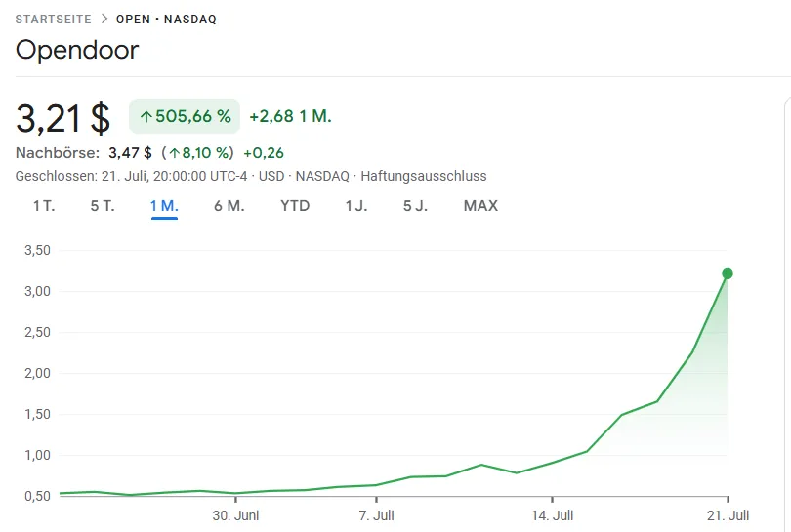Select the breadcrumb chevron after Startseite
The width and height of the screenshot is (791, 532).
[104, 19]
